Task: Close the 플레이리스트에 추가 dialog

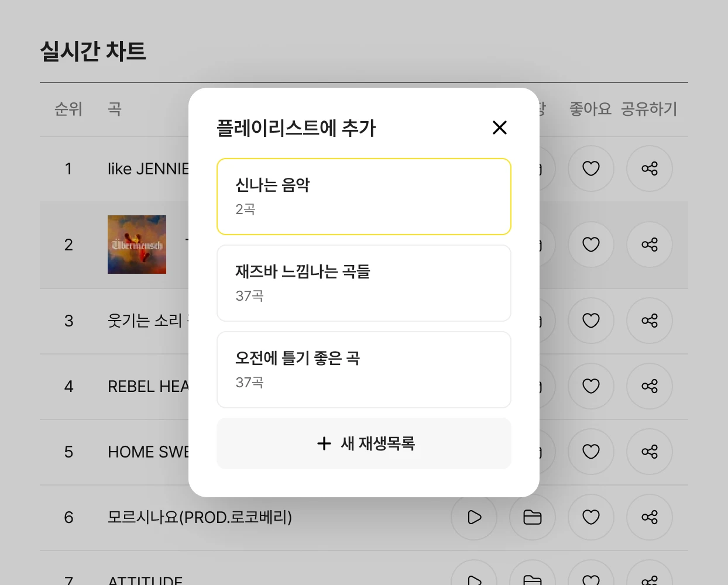Action: (x=500, y=128)
